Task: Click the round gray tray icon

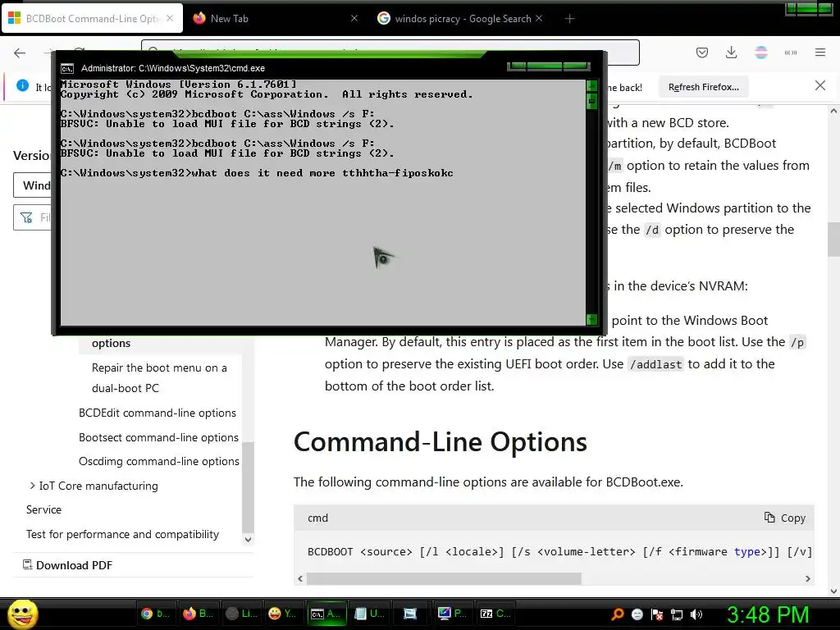Action: (x=637, y=614)
